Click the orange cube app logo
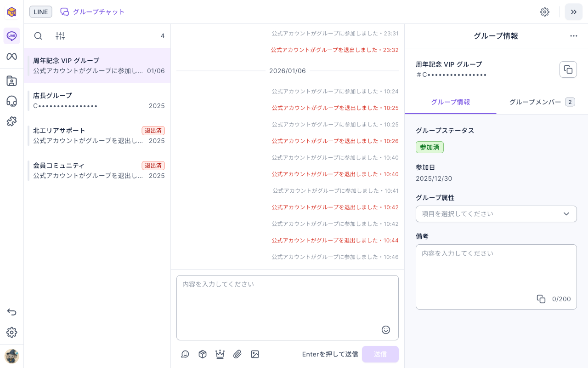This screenshot has width=588, height=368. coord(11,12)
